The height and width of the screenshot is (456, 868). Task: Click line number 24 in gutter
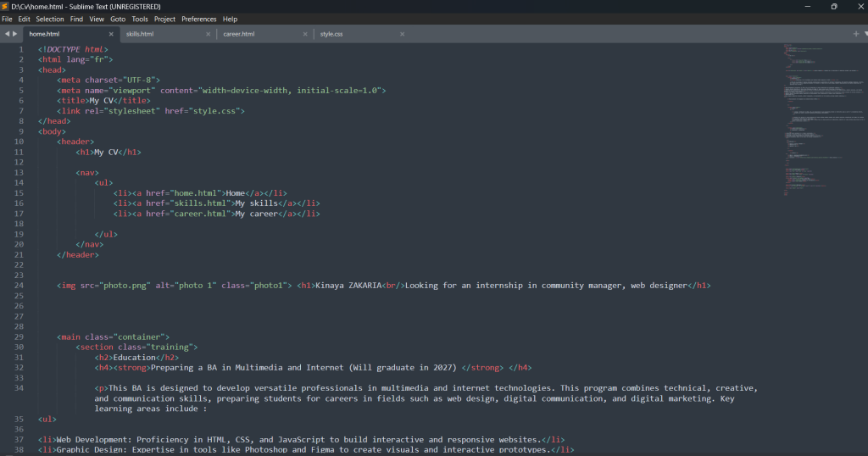point(19,286)
